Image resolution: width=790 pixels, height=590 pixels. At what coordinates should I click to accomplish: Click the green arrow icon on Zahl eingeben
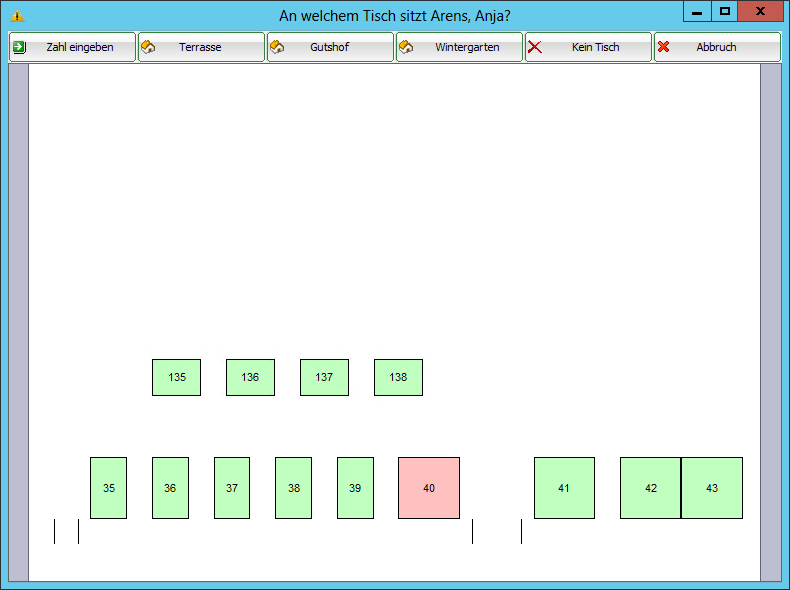(x=19, y=47)
